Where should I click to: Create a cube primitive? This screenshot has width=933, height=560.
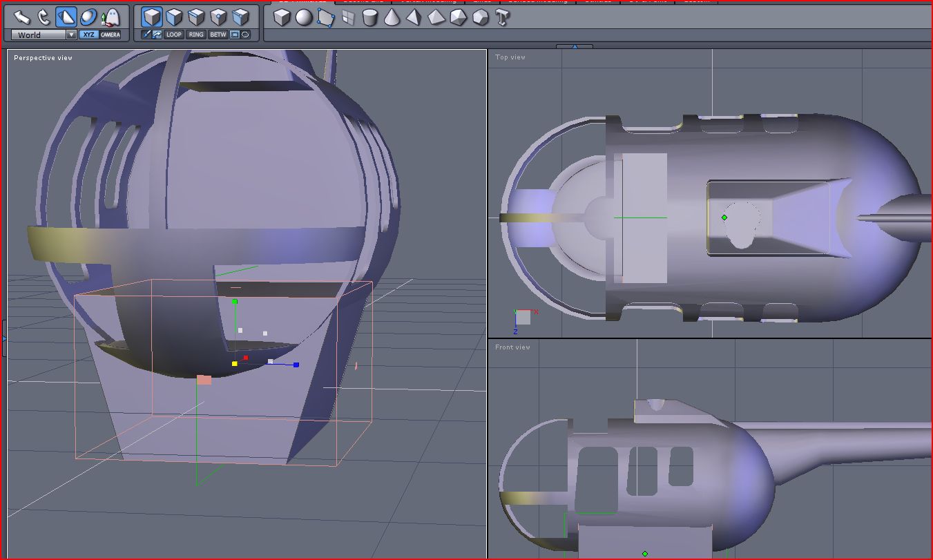coord(282,17)
